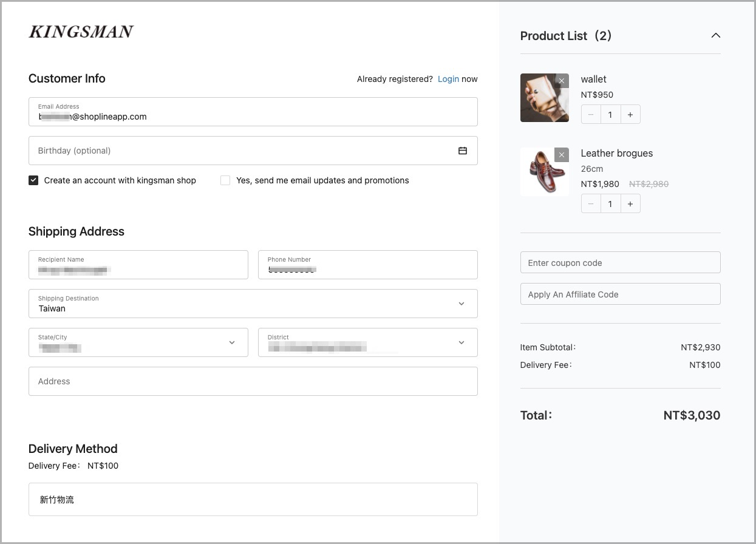Focus the Email Address field
Image resolution: width=756 pixels, height=544 pixels.
point(253,112)
